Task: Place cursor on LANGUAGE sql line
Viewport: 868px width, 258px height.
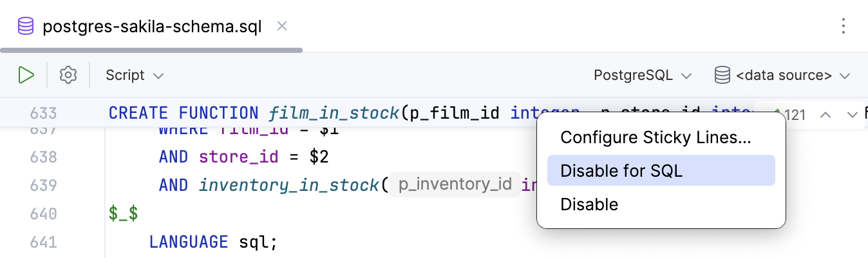Action: tap(212, 242)
